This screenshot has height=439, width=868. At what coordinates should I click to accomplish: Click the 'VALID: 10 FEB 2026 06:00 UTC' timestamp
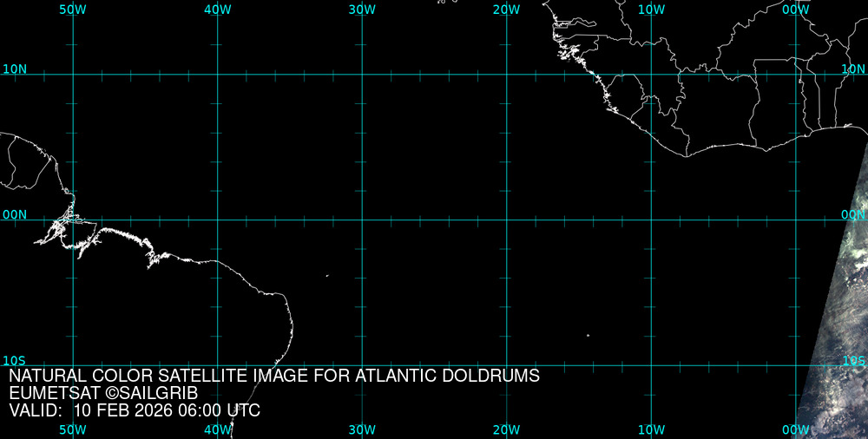(134, 410)
